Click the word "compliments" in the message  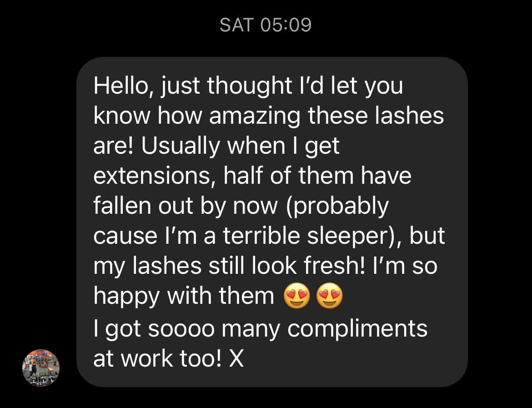(357, 327)
